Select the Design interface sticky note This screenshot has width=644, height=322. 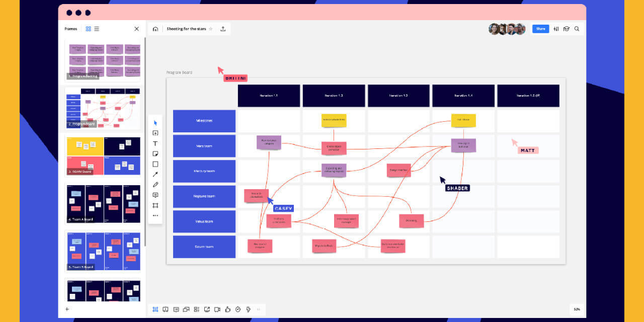pos(399,171)
